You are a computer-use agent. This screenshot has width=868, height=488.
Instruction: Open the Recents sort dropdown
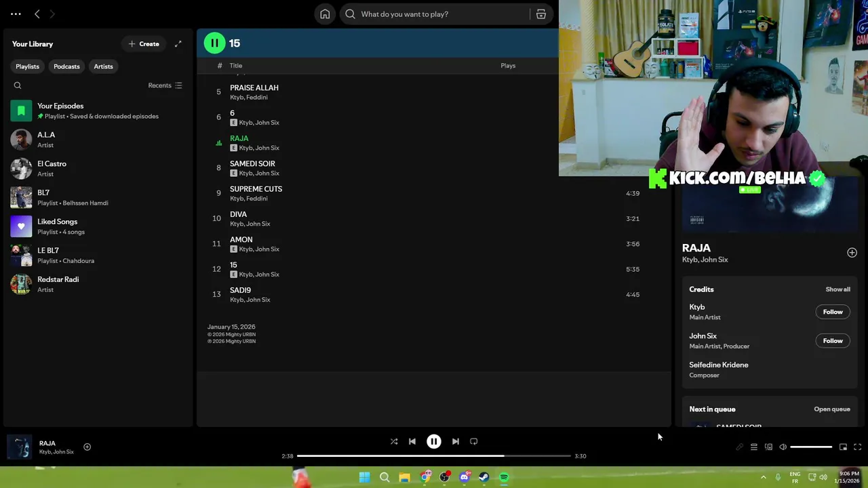[165, 85]
